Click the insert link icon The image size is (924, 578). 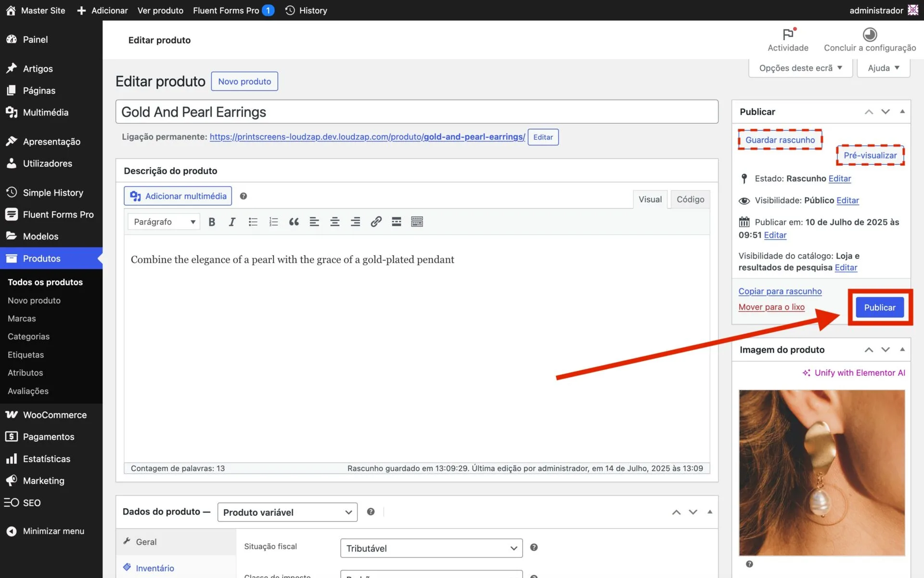[x=376, y=222]
